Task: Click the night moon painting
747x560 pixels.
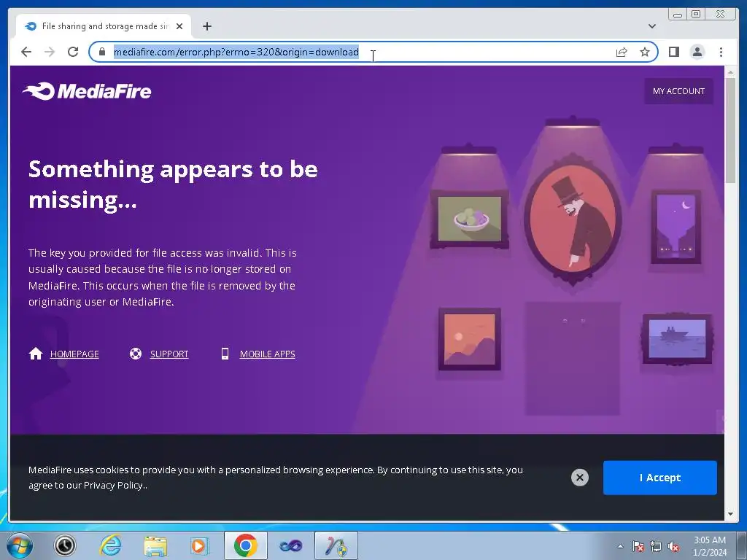Action: pos(676,227)
